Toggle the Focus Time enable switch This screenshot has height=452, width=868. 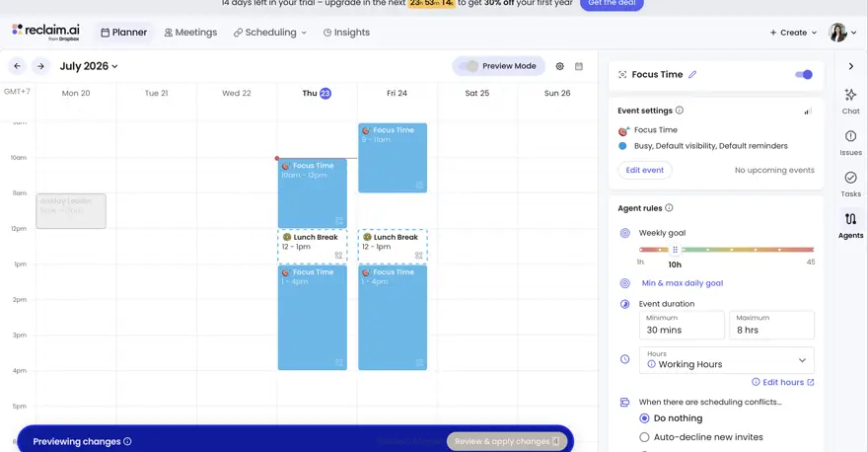[804, 74]
